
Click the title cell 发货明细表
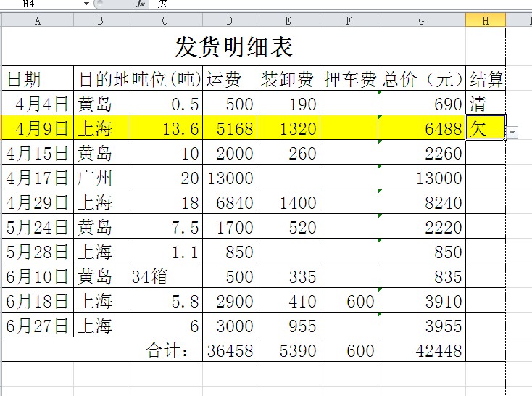coord(234,46)
